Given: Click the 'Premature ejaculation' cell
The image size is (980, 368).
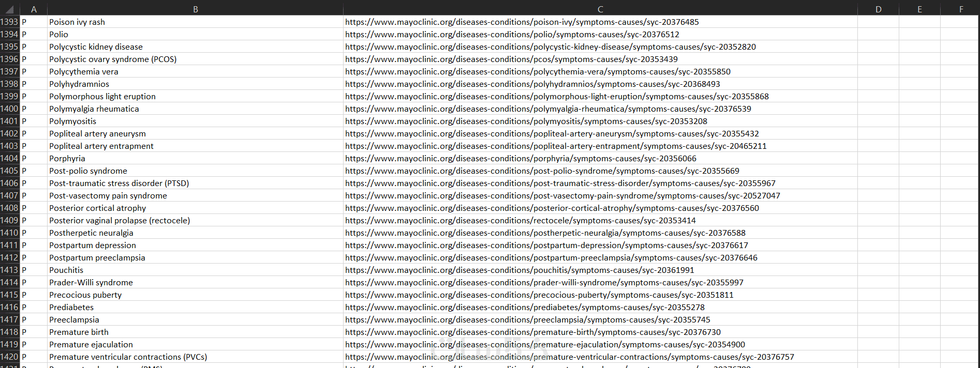Looking at the screenshot, I should (x=195, y=344).
